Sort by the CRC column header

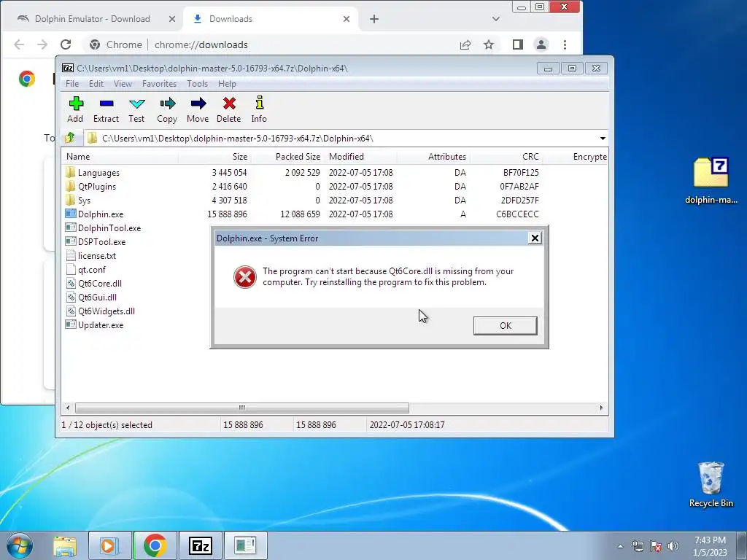[506, 157]
